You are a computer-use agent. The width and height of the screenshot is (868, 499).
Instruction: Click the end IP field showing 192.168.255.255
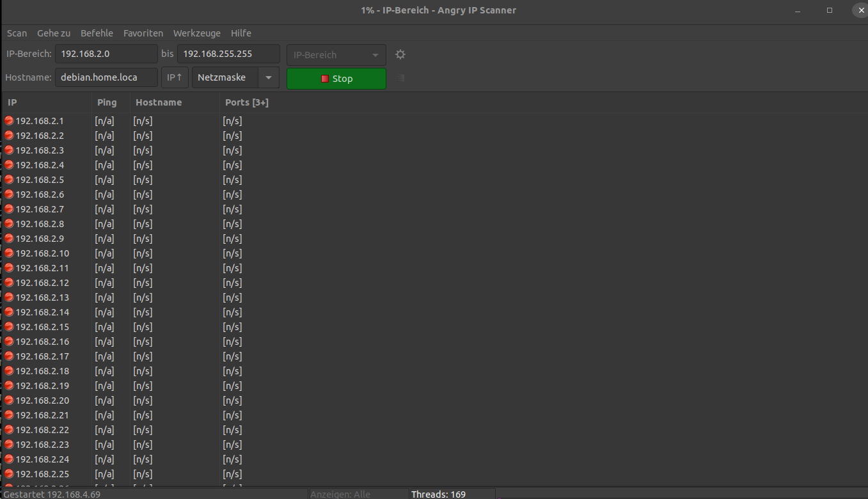coord(228,54)
